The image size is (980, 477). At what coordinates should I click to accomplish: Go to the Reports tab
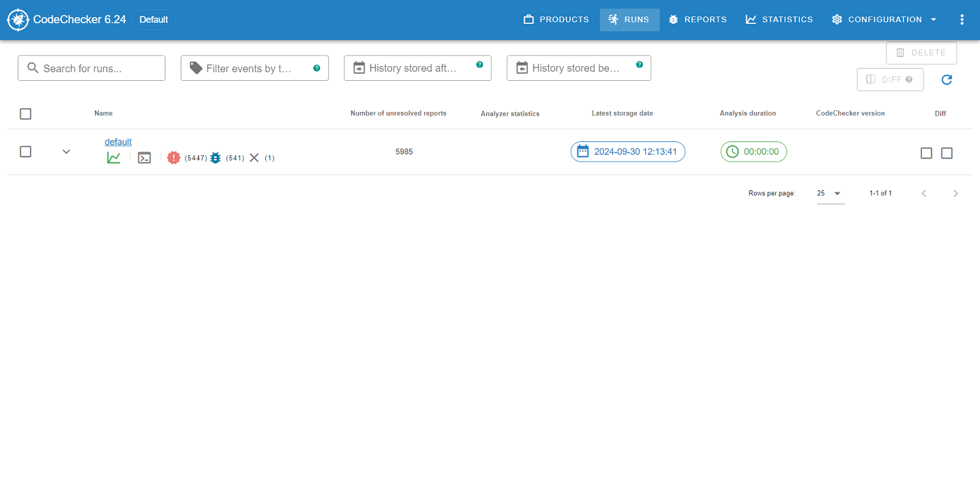[698, 20]
